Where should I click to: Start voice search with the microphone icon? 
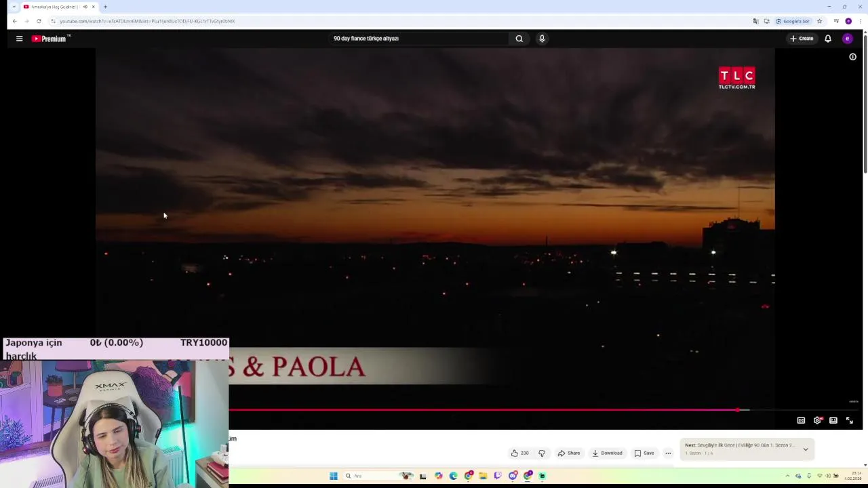click(x=542, y=39)
